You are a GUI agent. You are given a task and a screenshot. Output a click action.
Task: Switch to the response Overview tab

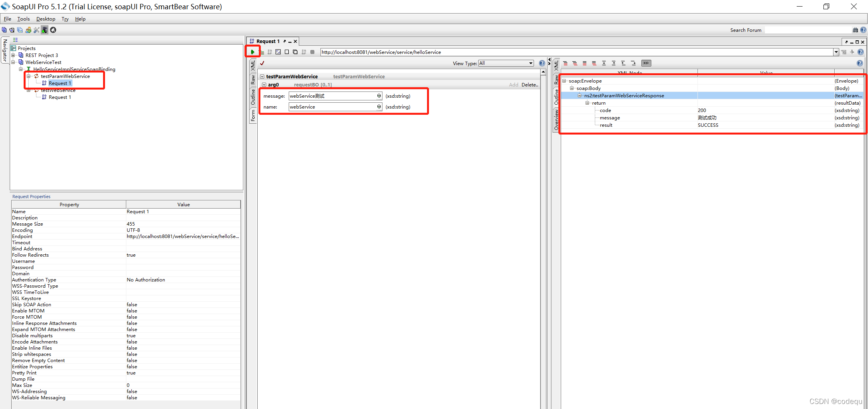click(556, 119)
